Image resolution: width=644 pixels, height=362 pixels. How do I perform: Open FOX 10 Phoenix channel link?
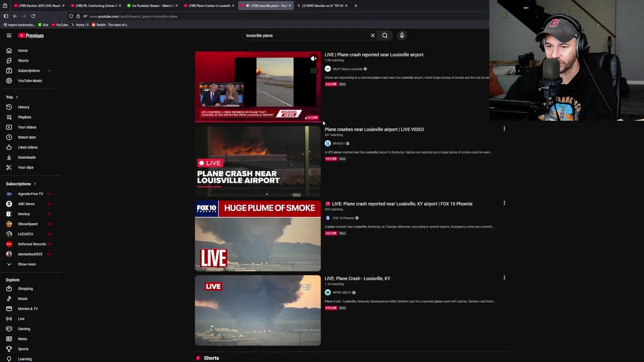click(343, 218)
